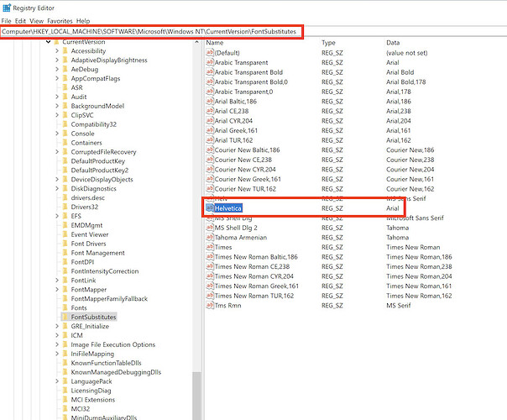Screen dimensions: 507x420
Task: Click the Registry Editor app icon in title bar
Action: (x=7, y=8)
